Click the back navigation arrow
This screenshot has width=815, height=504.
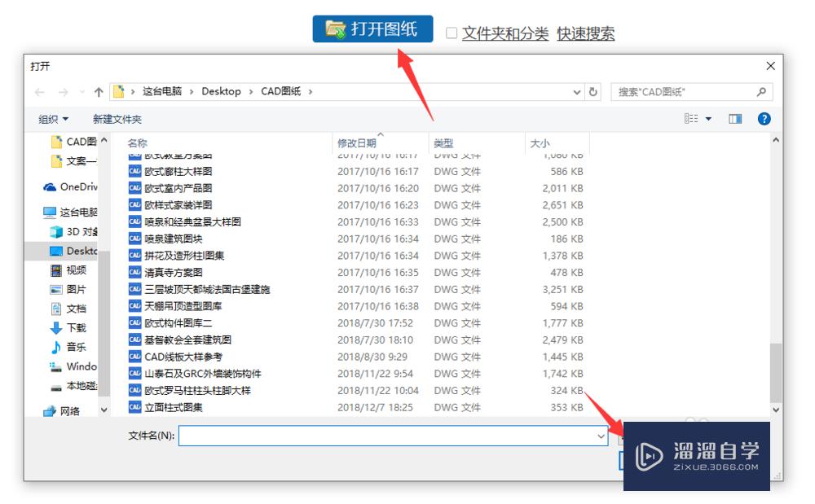[x=39, y=91]
